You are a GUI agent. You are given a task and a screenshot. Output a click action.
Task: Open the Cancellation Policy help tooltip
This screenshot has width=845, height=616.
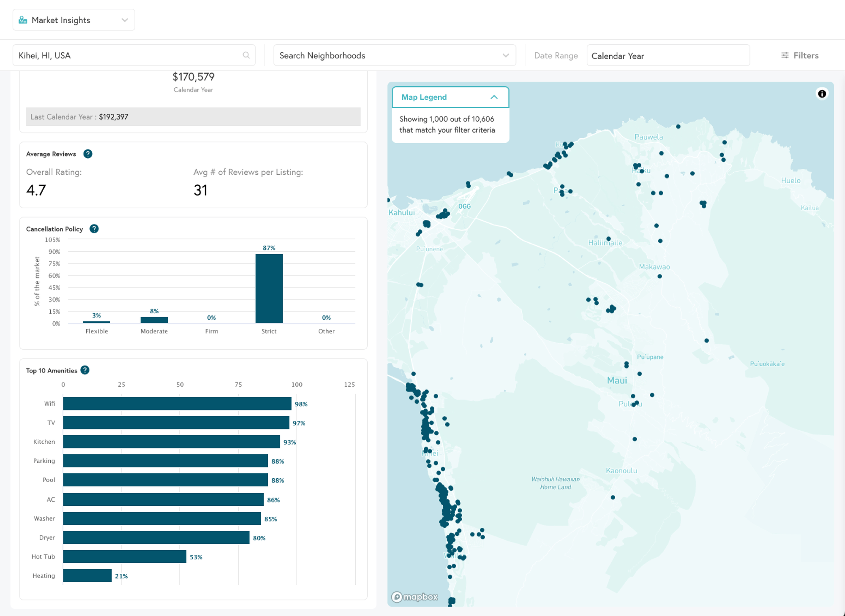94,228
